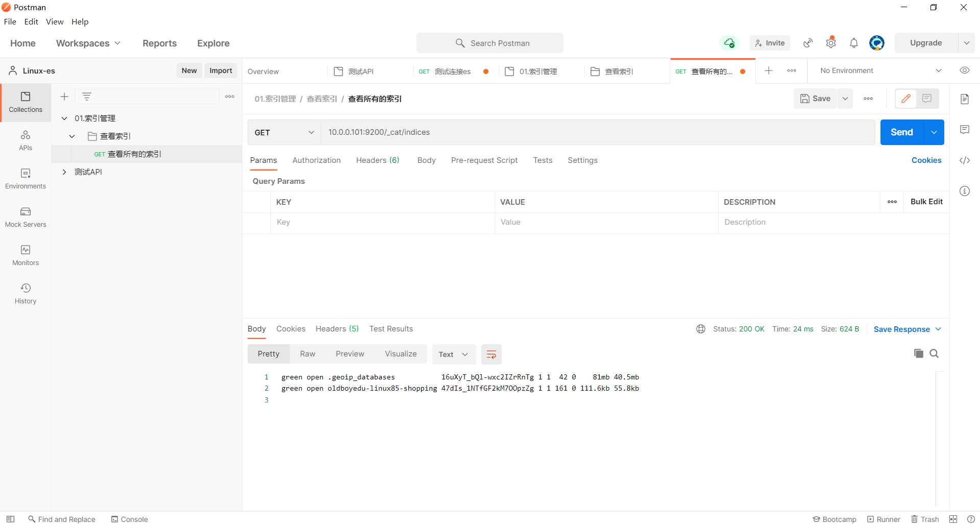Click the Import button
Screen dimensions: 980x526
pos(221,70)
